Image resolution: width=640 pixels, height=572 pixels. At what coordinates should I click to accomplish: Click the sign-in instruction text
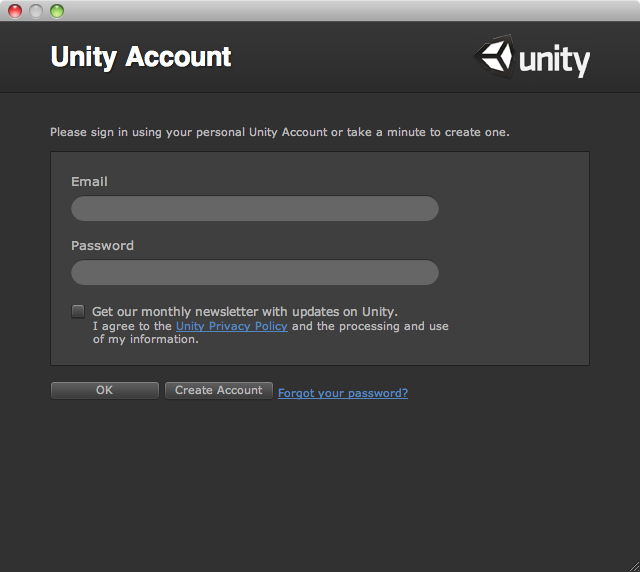(x=280, y=132)
